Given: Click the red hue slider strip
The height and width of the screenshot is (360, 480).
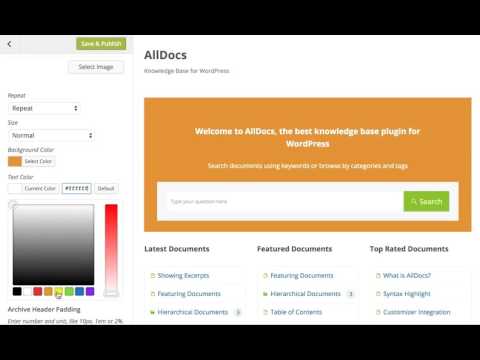Looking at the screenshot, I should [x=111, y=247].
